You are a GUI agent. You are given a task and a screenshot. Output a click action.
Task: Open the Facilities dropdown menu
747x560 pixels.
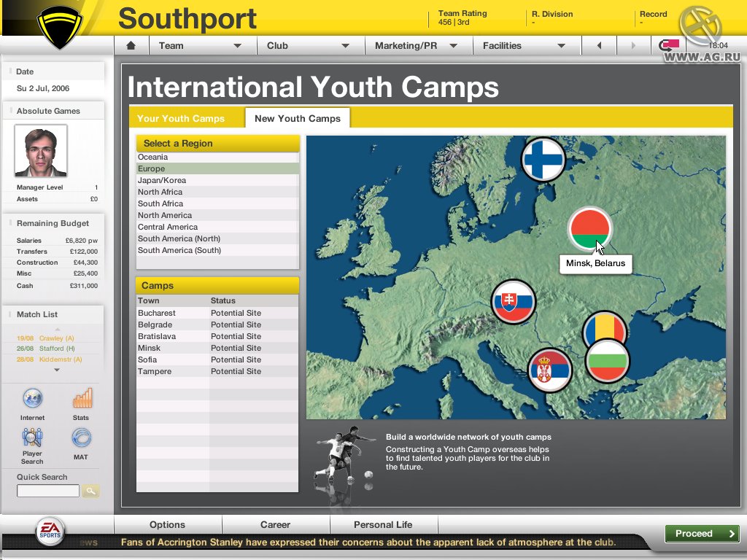(x=524, y=45)
